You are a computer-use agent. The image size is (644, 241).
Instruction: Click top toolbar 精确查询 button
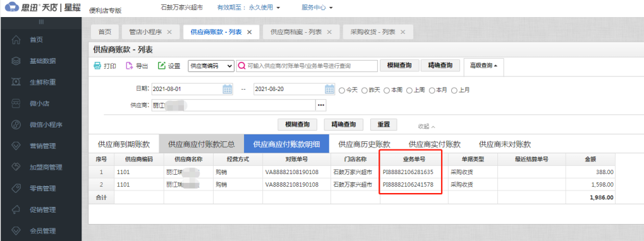pyautogui.click(x=440, y=66)
